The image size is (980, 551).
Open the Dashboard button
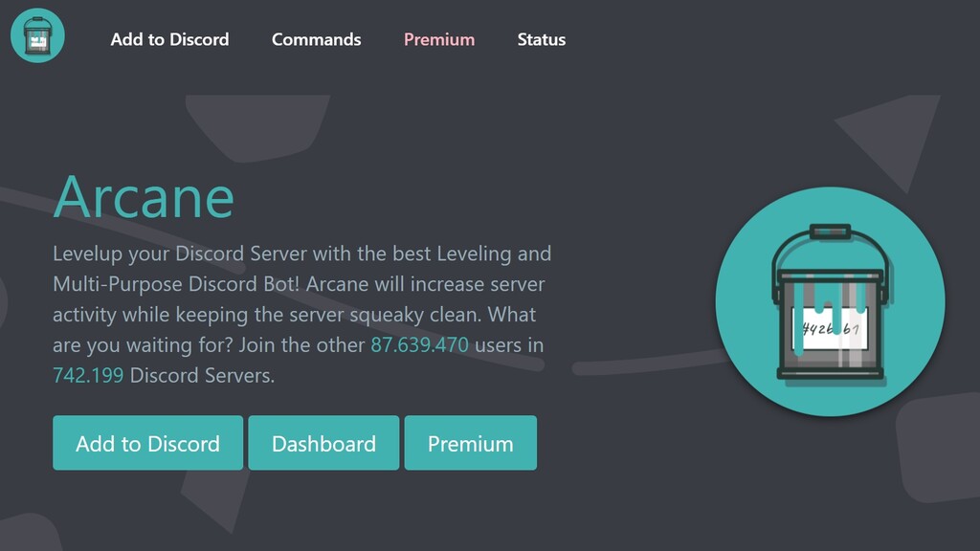tap(323, 443)
